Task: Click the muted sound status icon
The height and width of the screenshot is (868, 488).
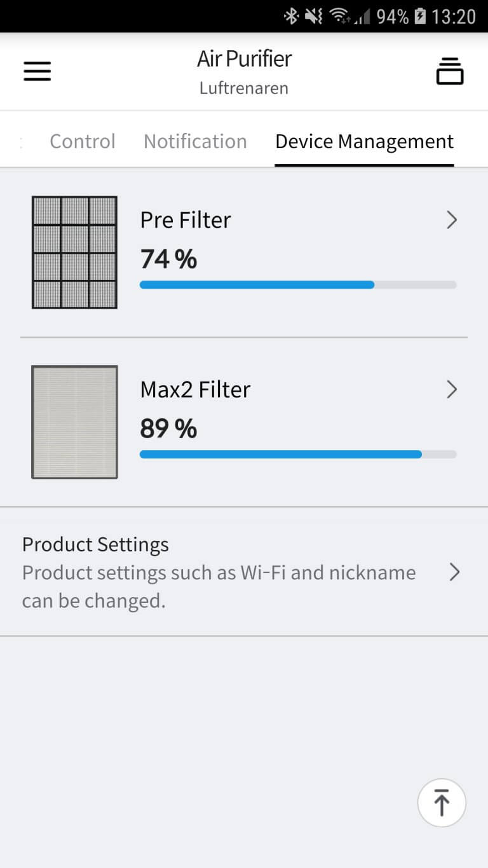Action: coord(313,17)
